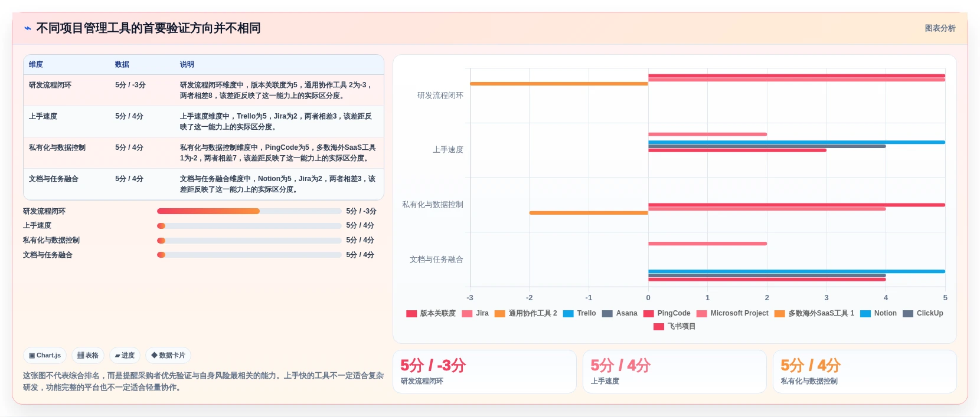
Task: Click the orange bar in 私有化与数据控制
Action: (x=589, y=213)
